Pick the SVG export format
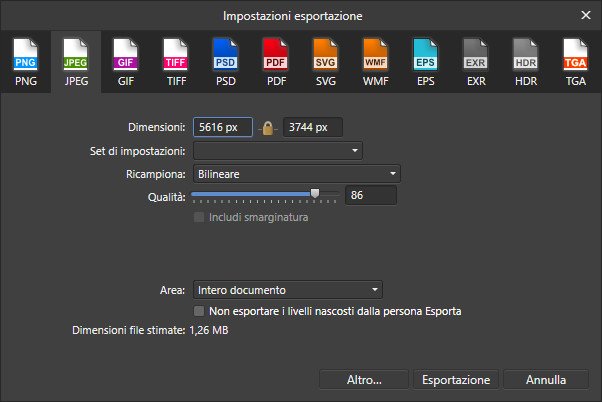The width and height of the screenshot is (602, 402). [x=326, y=62]
